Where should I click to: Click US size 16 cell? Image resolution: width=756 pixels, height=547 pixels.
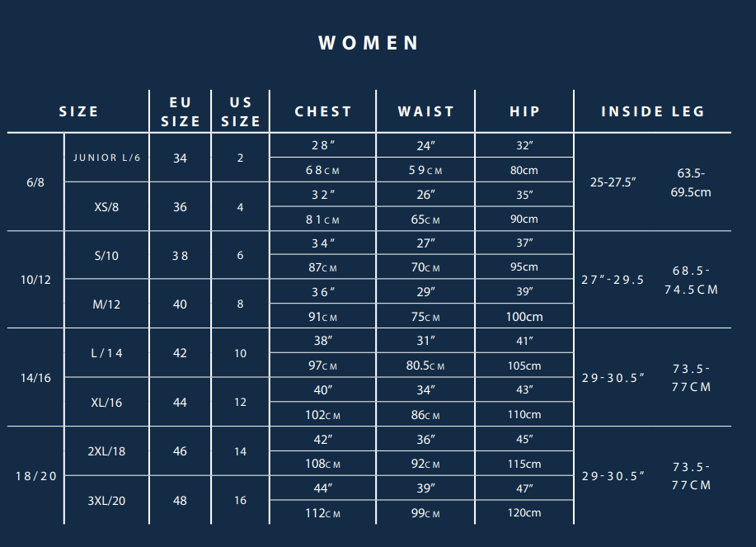[240, 500]
